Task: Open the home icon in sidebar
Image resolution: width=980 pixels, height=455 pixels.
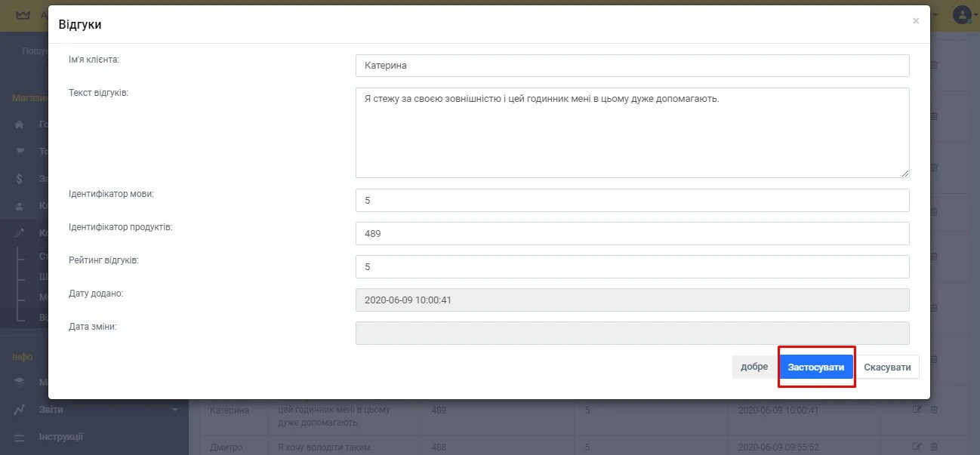Action: [20, 125]
